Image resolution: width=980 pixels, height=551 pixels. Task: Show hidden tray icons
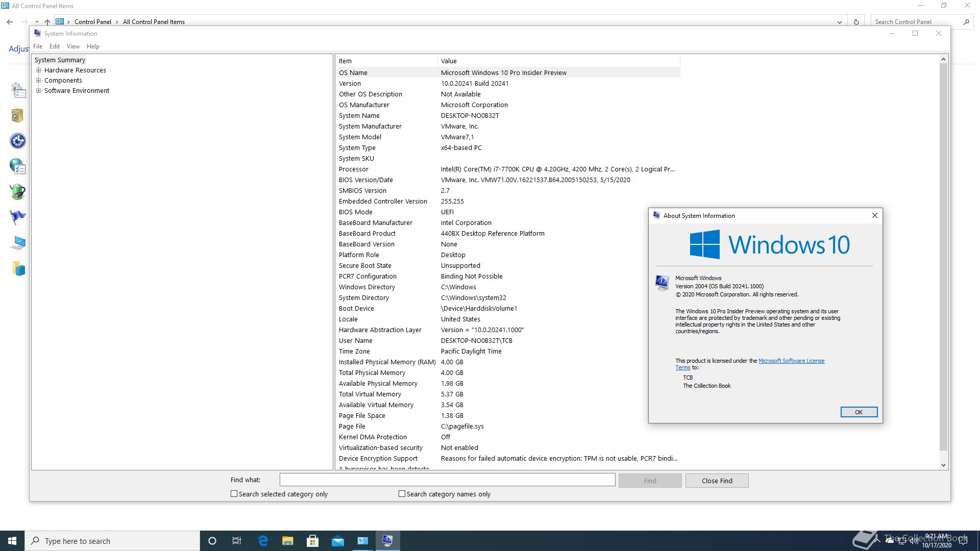pyautogui.click(x=877, y=540)
